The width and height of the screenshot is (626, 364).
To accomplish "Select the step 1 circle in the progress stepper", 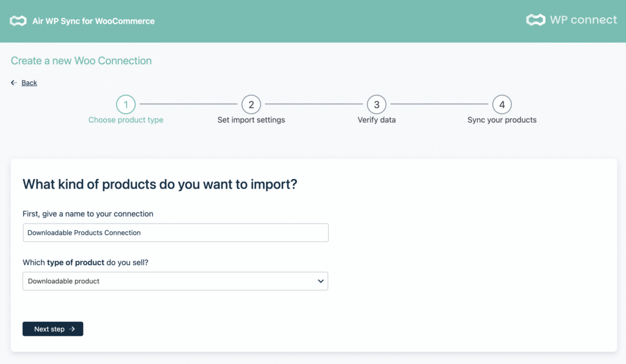I will tap(126, 104).
